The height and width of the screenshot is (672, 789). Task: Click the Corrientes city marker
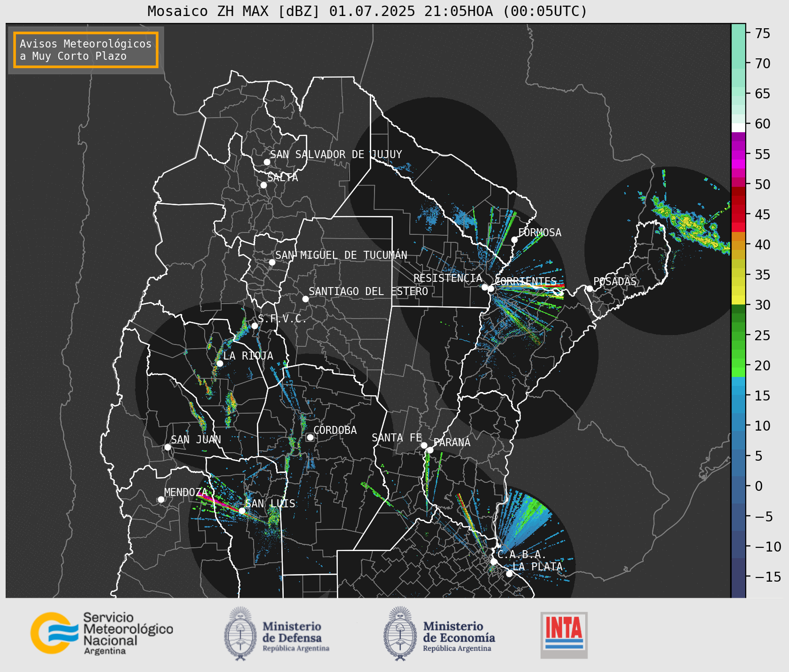pyautogui.click(x=491, y=288)
